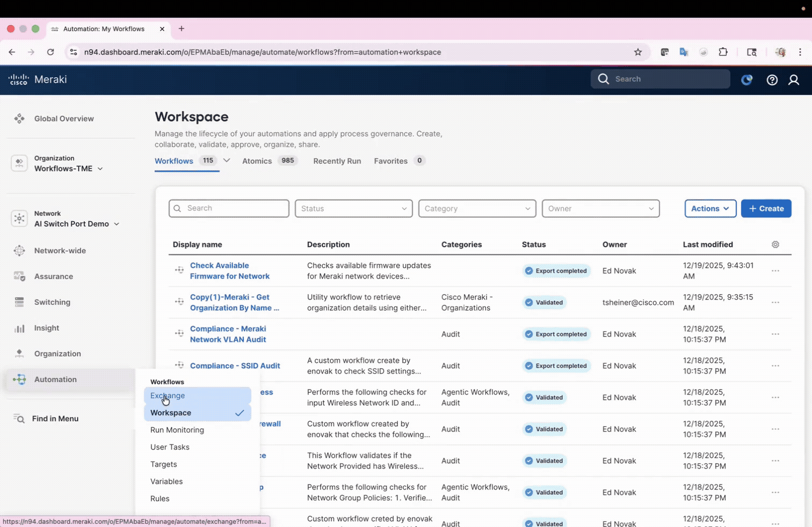Select Insight from the sidebar
The height and width of the screenshot is (527, 812).
(46, 328)
